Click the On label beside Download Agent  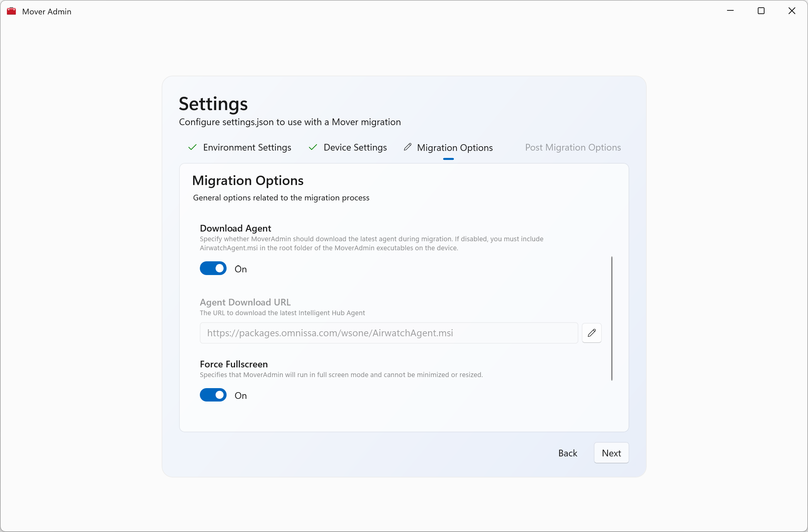[x=241, y=269]
